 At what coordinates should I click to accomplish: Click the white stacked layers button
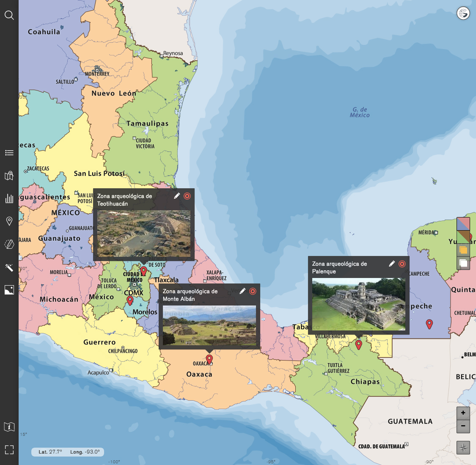[463, 263]
